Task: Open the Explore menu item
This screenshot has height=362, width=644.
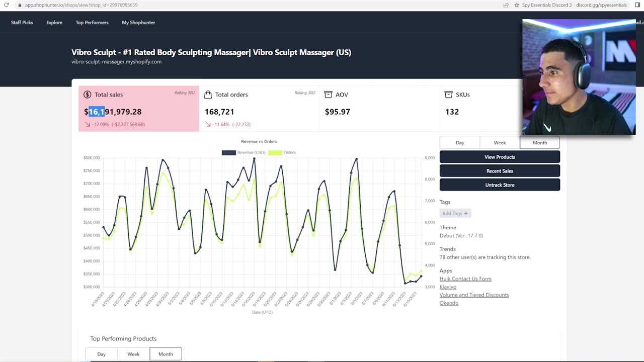Action: [54, 23]
